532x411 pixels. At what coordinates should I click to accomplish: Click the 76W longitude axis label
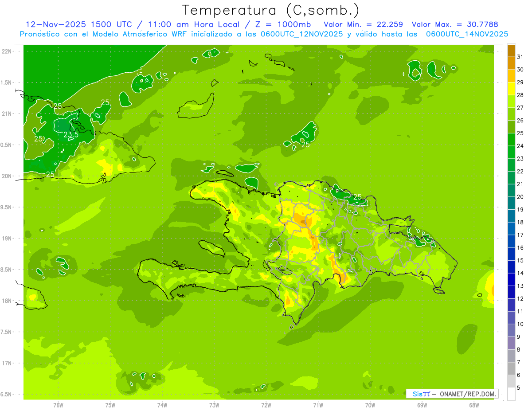click(58, 405)
